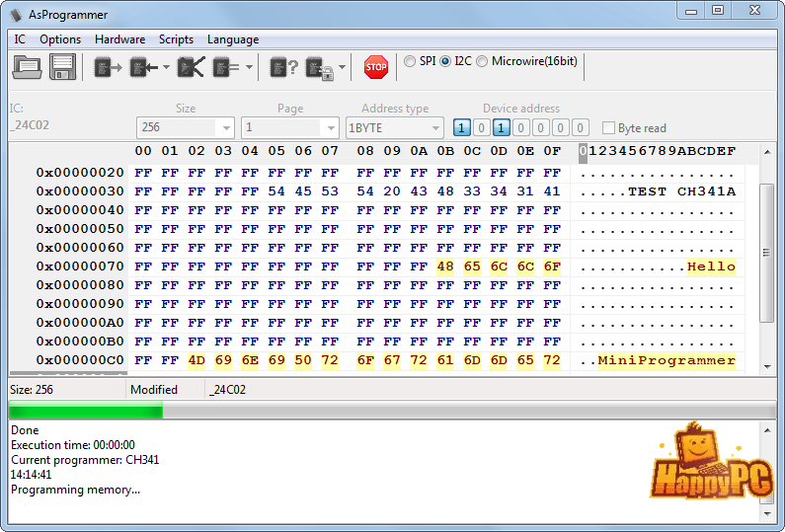Click the Save file floppy icon
The width and height of the screenshot is (785, 532).
[63, 67]
